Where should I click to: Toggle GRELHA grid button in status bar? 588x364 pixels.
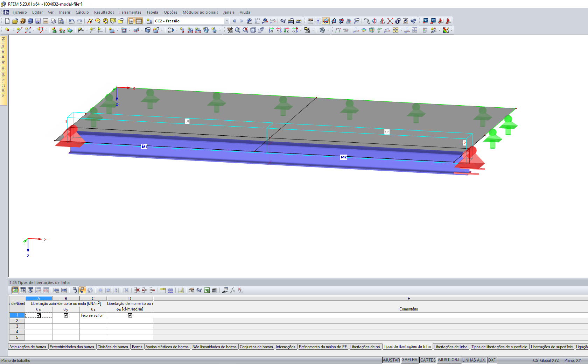pos(409,360)
